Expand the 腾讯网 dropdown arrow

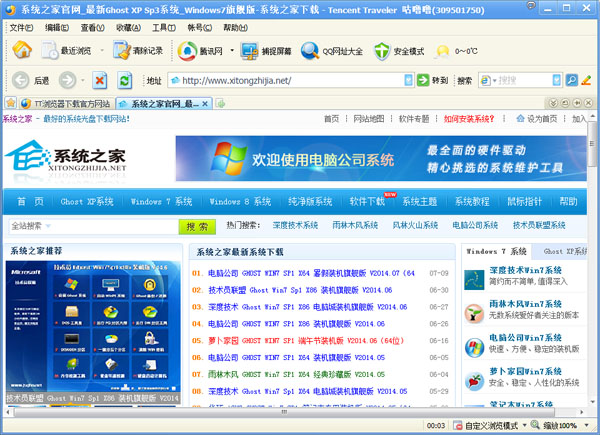(232, 51)
